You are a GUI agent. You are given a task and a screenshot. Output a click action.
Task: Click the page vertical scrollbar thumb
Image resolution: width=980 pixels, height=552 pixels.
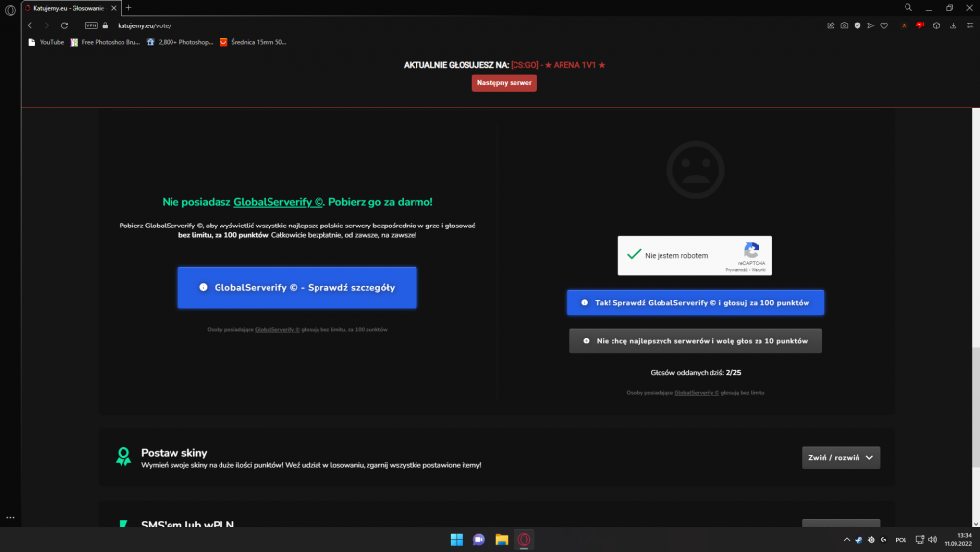[x=976, y=406]
